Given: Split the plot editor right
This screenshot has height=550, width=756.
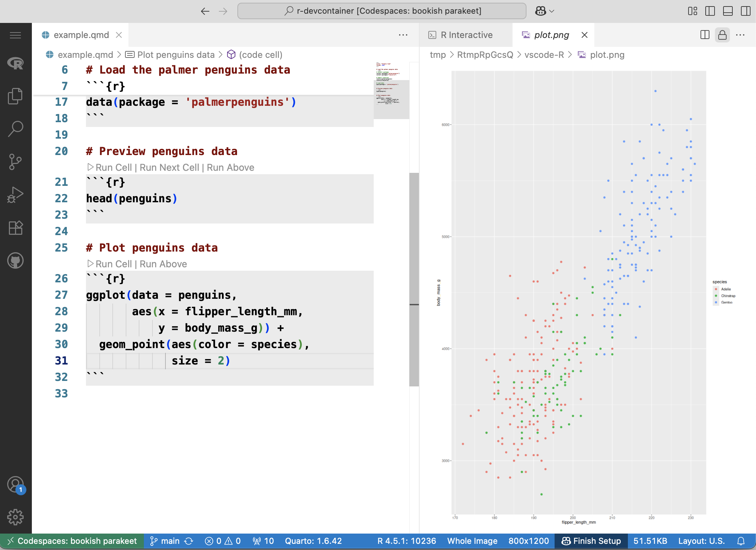Looking at the screenshot, I should (x=705, y=35).
